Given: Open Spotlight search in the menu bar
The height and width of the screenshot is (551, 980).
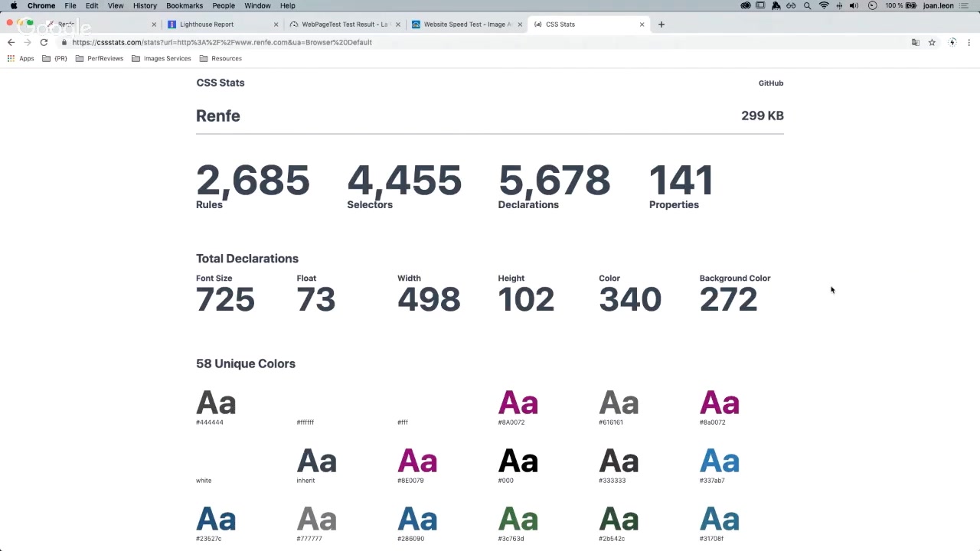Looking at the screenshot, I should 807,5.
